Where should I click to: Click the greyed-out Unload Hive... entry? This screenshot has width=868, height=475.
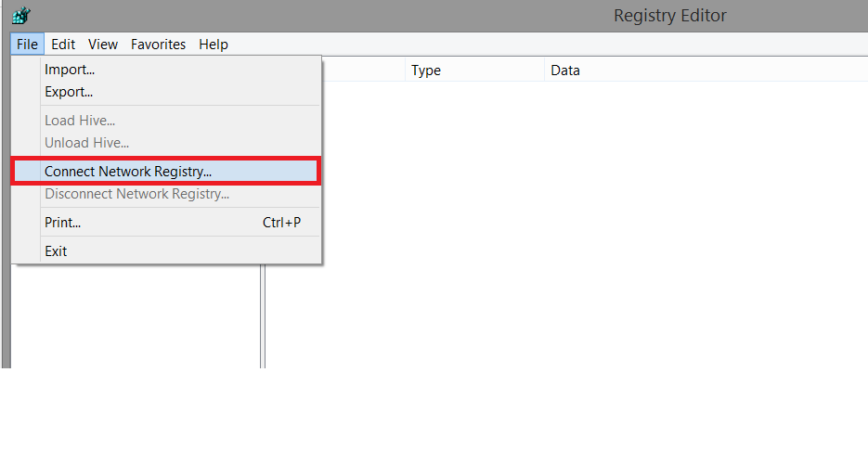coord(86,143)
